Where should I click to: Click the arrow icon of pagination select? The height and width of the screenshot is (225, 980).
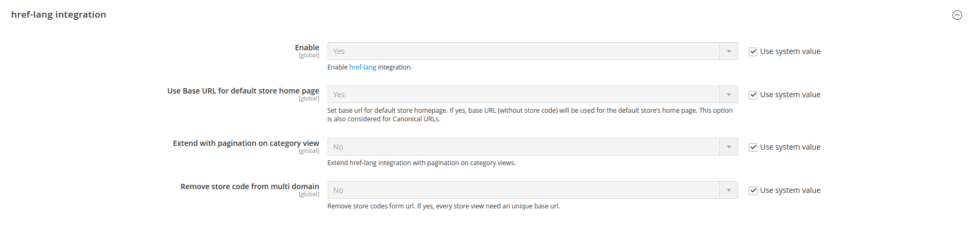pos(728,147)
